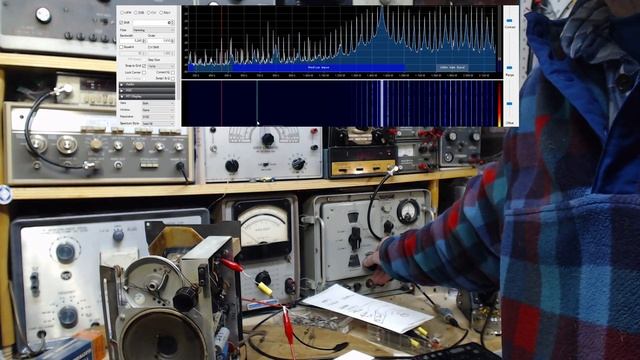
Task: Enable the Squelch checkbox
Action: coord(122,47)
